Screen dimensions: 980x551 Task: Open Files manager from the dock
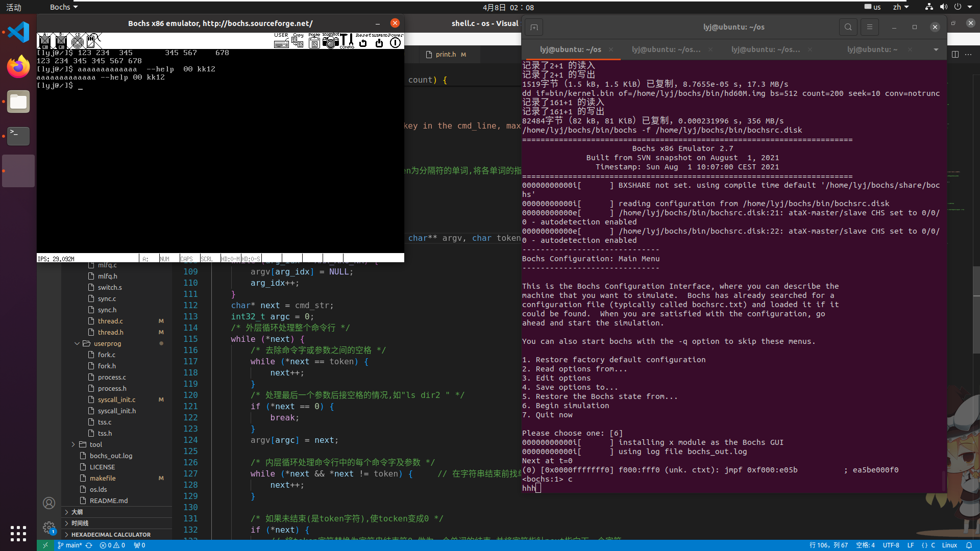click(18, 102)
